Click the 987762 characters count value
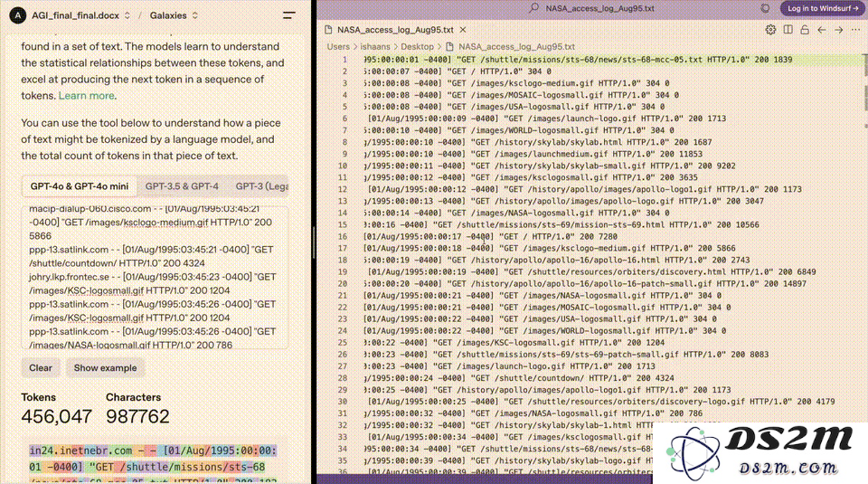This screenshot has height=484, width=868. [137, 416]
